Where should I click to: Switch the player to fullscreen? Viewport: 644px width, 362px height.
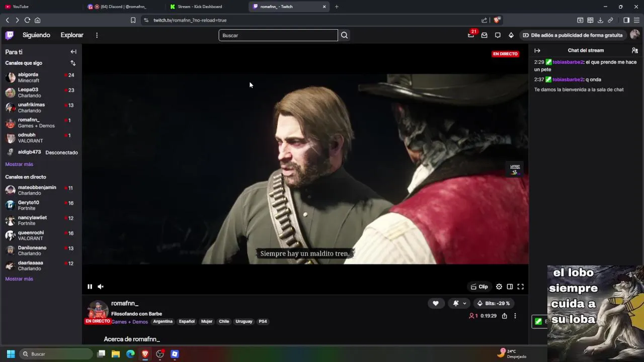pos(521,287)
